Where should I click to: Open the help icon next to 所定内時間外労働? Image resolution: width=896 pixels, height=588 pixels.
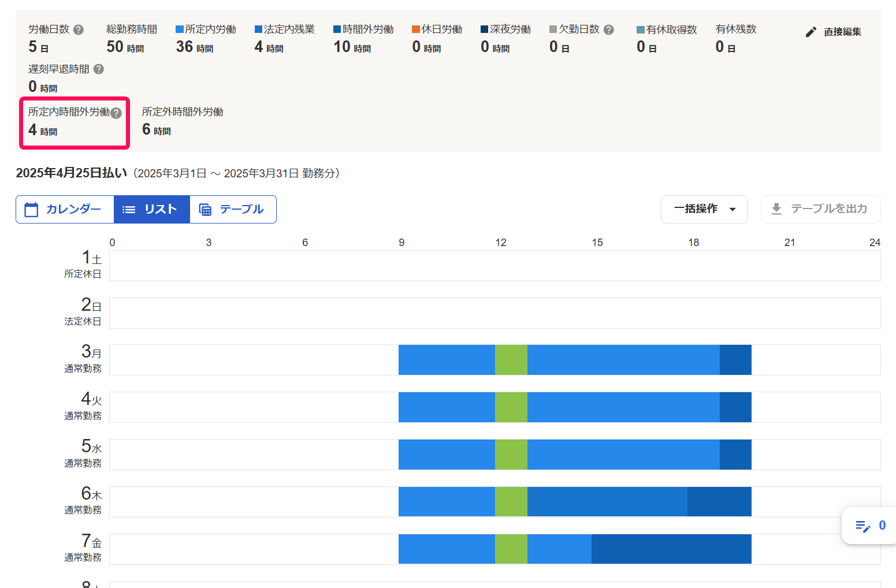click(116, 113)
